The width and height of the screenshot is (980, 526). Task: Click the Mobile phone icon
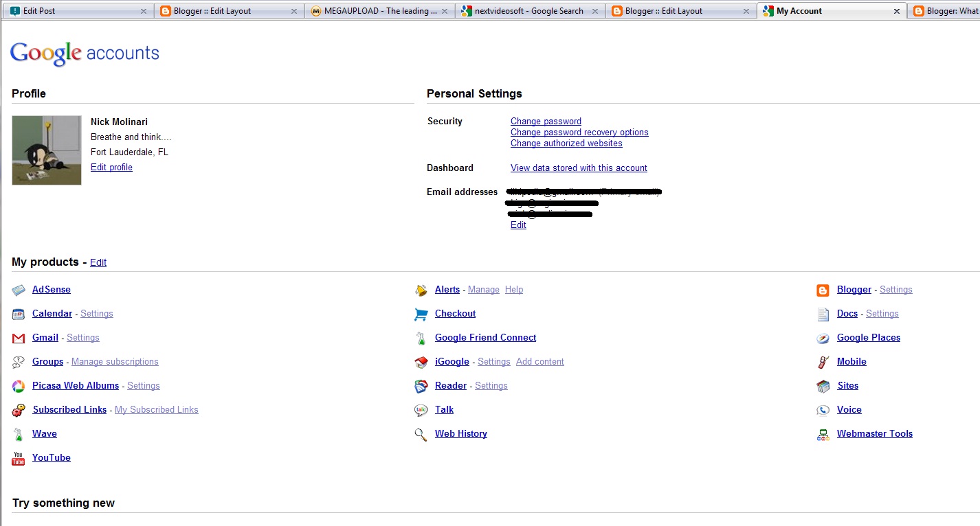[823, 362]
